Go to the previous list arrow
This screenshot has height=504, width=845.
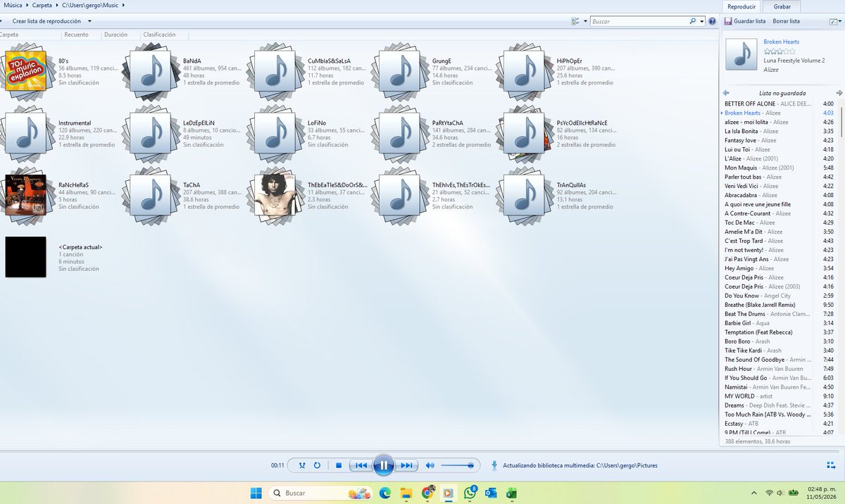(x=726, y=93)
